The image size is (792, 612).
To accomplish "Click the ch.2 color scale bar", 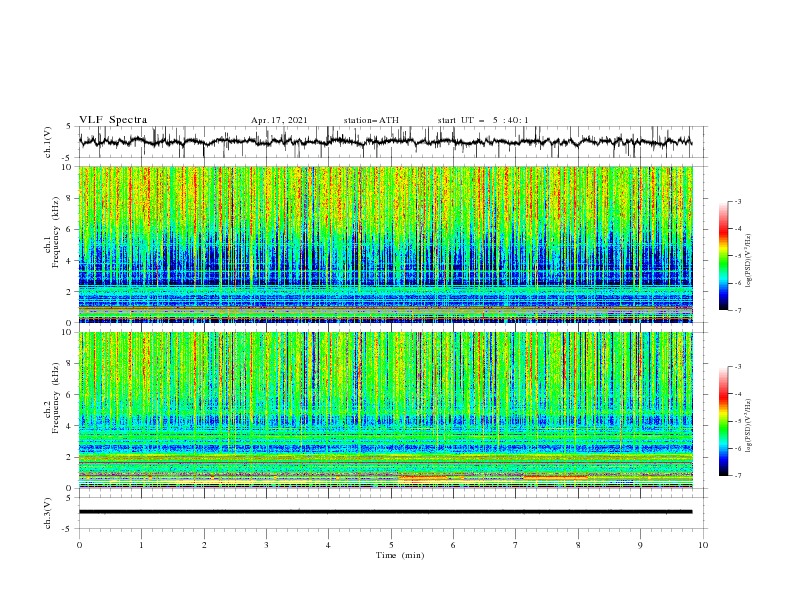I will [723, 421].
